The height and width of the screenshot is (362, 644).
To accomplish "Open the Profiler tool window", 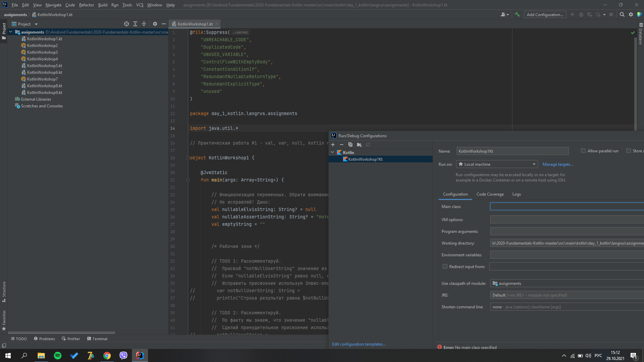I will [x=71, y=339].
